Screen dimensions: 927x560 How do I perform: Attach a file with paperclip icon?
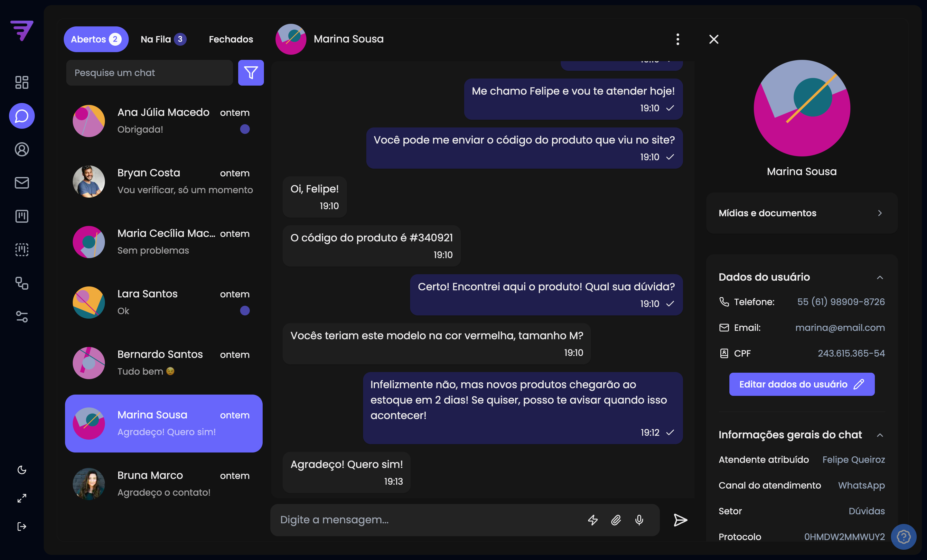pos(616,520)
